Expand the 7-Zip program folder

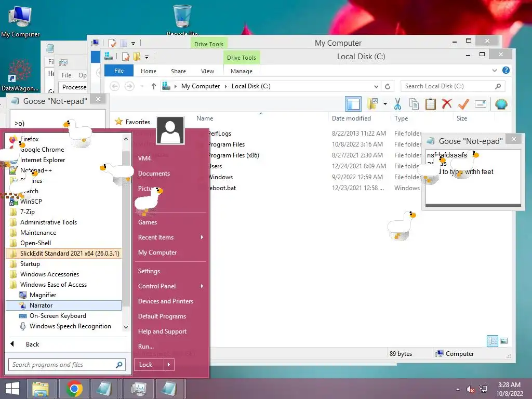(x=63, y=212)
